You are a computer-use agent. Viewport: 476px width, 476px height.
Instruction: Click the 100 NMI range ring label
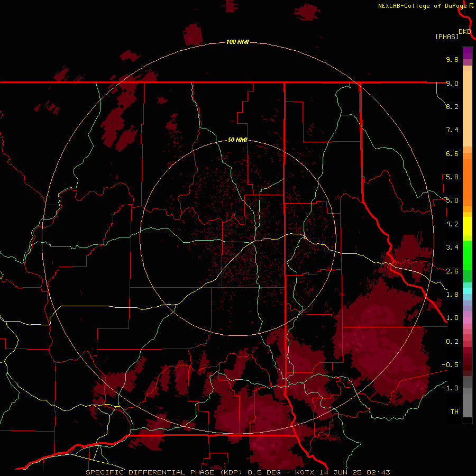coord(237,42)
